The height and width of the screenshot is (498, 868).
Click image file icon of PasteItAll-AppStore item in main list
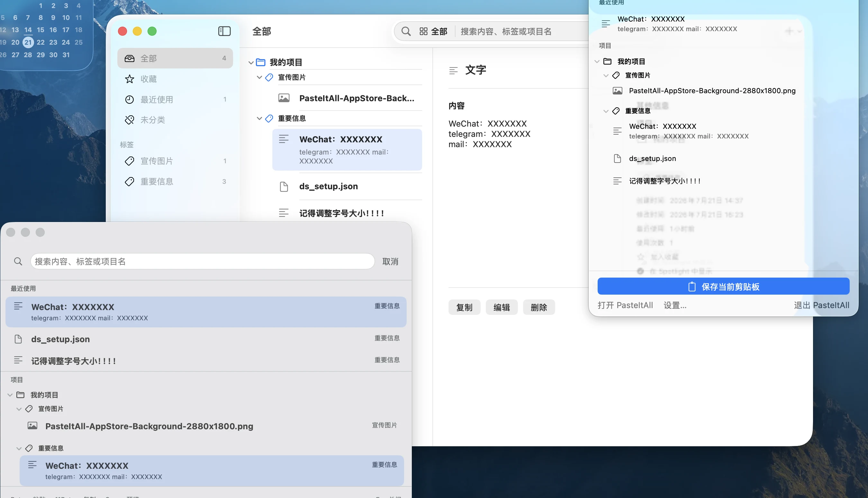click(284, 98)
